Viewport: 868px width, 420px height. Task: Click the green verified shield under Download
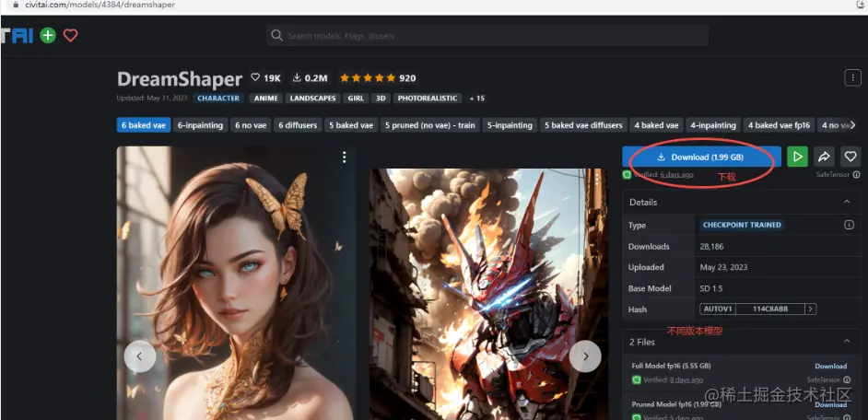click(627, 174)
